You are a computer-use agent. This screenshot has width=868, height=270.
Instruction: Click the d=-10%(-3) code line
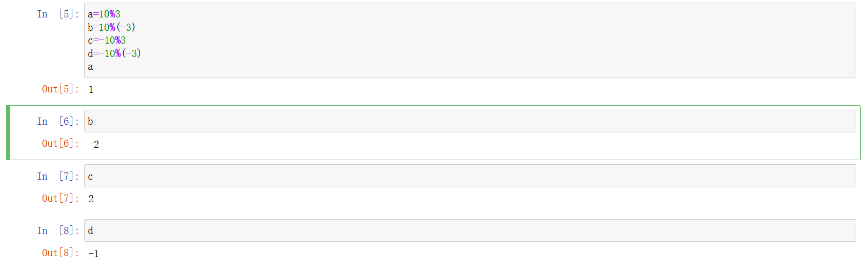(114, 53)
